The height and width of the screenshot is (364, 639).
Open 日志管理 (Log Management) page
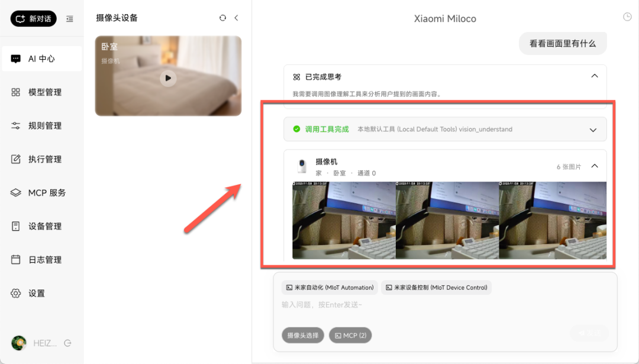(x=41, y=259)
